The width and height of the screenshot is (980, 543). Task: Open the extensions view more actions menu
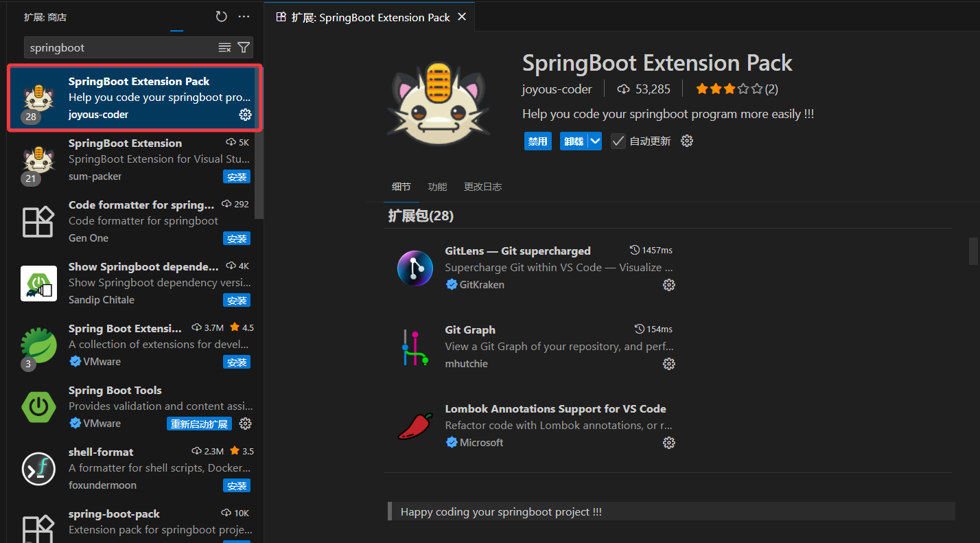(244, 16)
